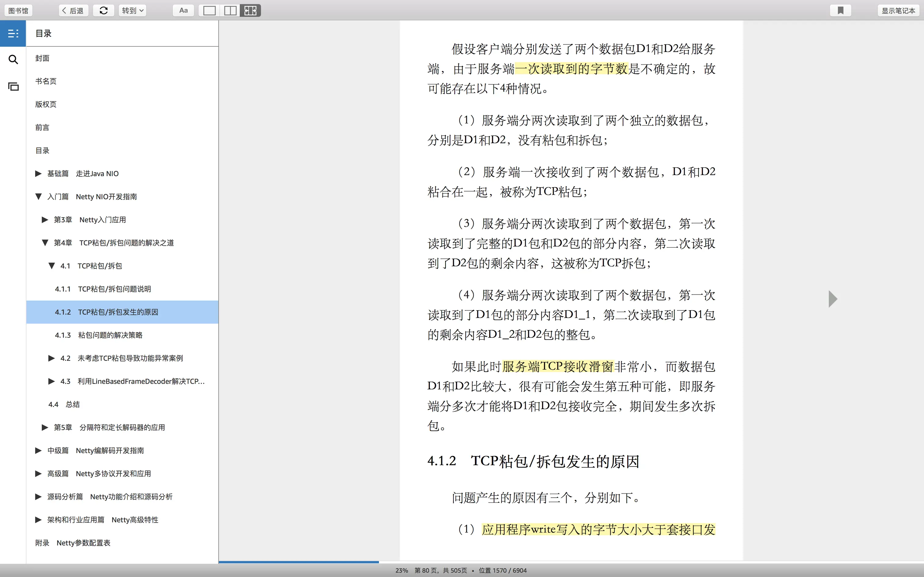The image size is (924, 577).
Task: Open the Aa font settings
Action: click(183, 11)
